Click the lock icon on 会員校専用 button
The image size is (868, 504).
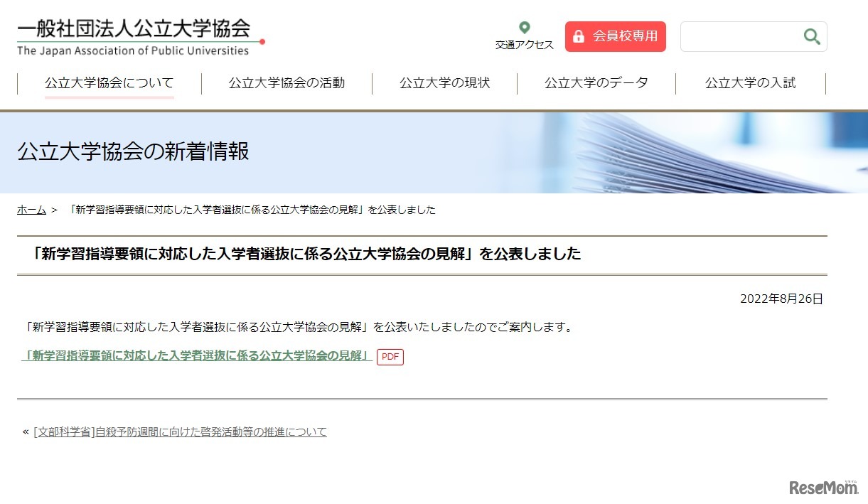[579, 36]
